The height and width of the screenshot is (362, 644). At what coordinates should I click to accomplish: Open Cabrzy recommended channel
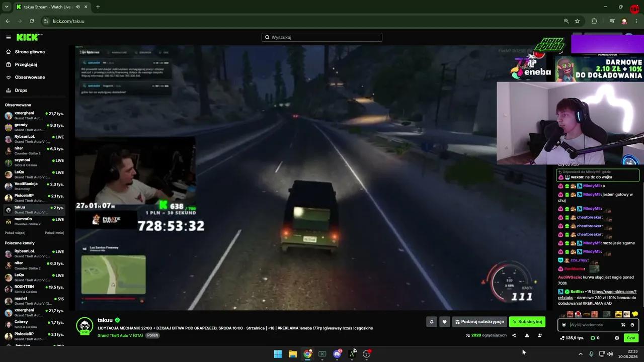coord(34,324)
